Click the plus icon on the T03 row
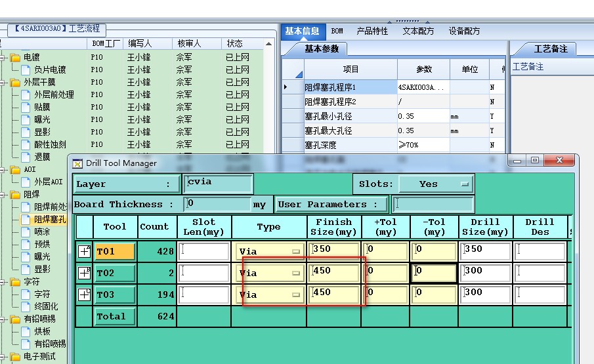Image resolution: width=594 pixels, height=364 pixels. (x=84, y=294)
